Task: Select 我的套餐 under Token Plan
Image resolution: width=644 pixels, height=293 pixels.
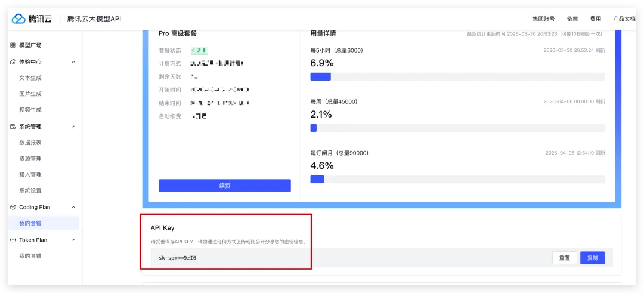Action: (30, 256)
